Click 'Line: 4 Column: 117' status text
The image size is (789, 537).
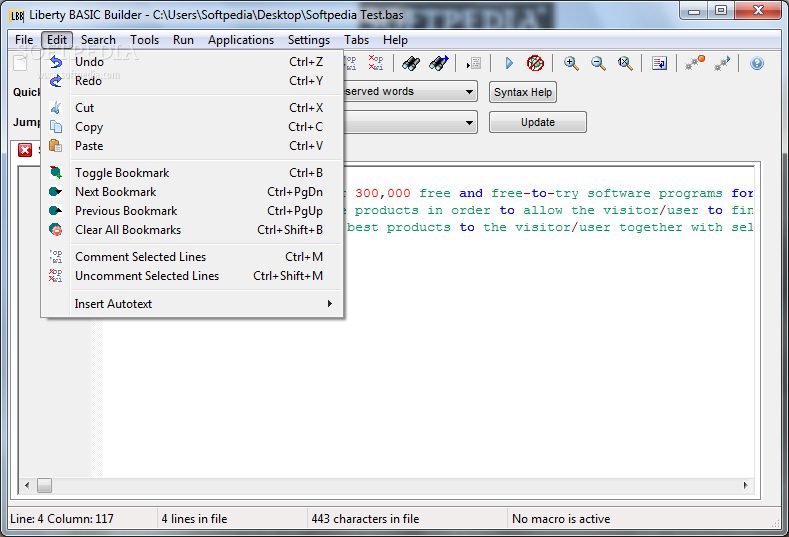pos(62,519)
